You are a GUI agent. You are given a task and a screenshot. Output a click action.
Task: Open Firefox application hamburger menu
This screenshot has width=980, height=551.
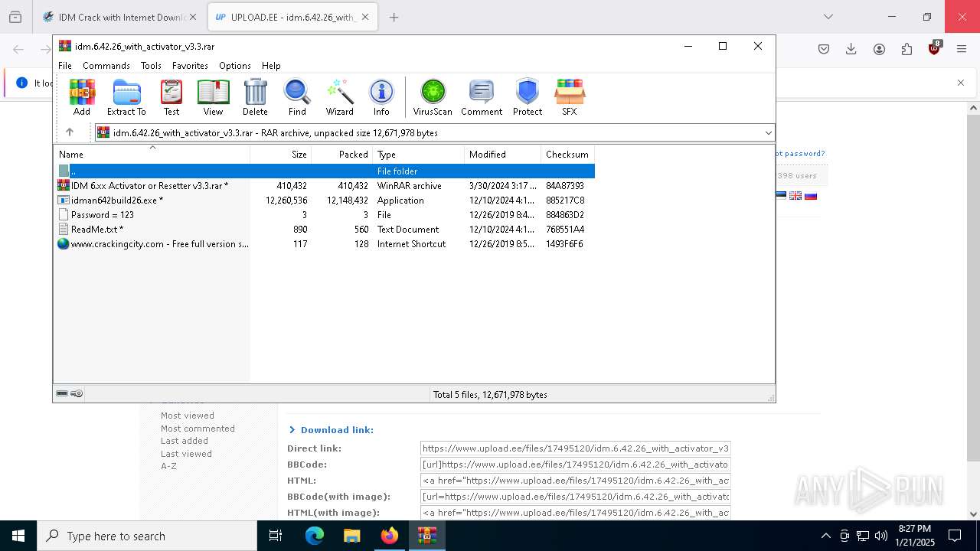[x=962, y=49]
